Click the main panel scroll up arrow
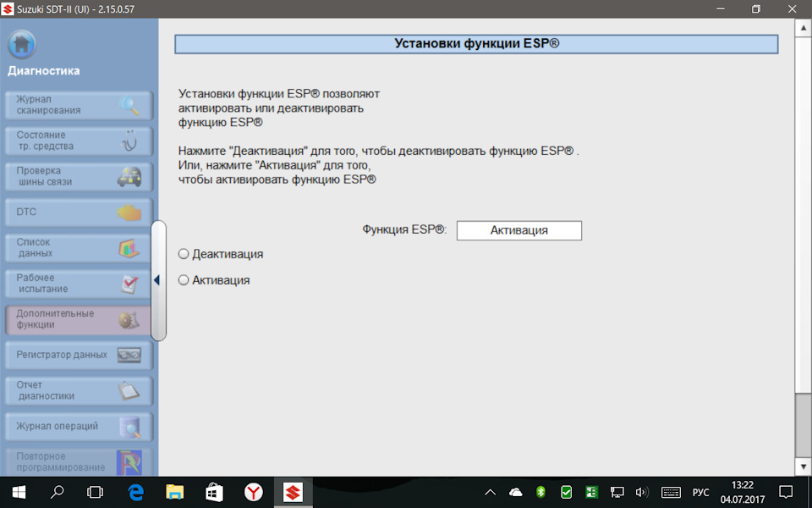Screen dimensions: 812x508 pos(804,27)
